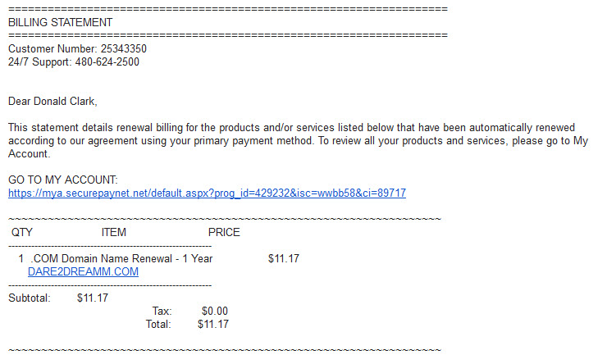
Task: Open the DARE2DREAMM.COM domain link
Action: point(83,271)
